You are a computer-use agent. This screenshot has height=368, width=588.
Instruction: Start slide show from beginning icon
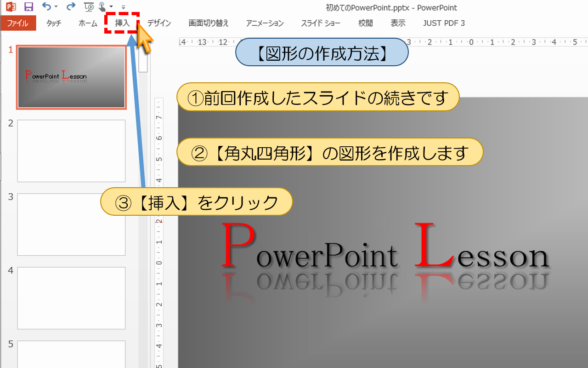click(90, 7)
